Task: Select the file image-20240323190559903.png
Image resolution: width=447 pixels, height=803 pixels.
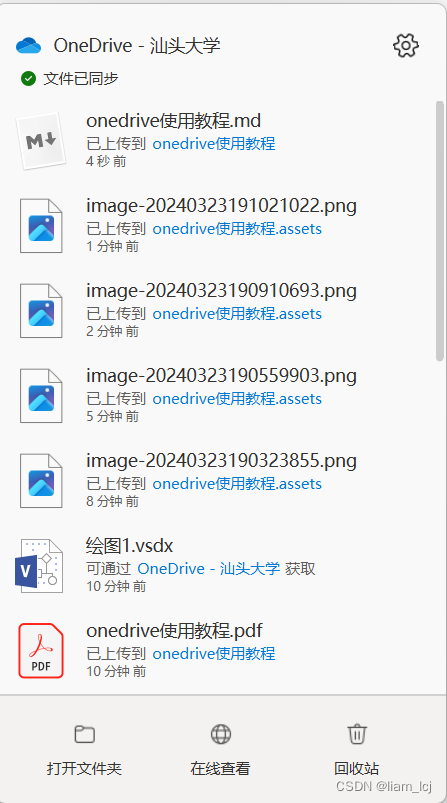Action: pos(221,376)
